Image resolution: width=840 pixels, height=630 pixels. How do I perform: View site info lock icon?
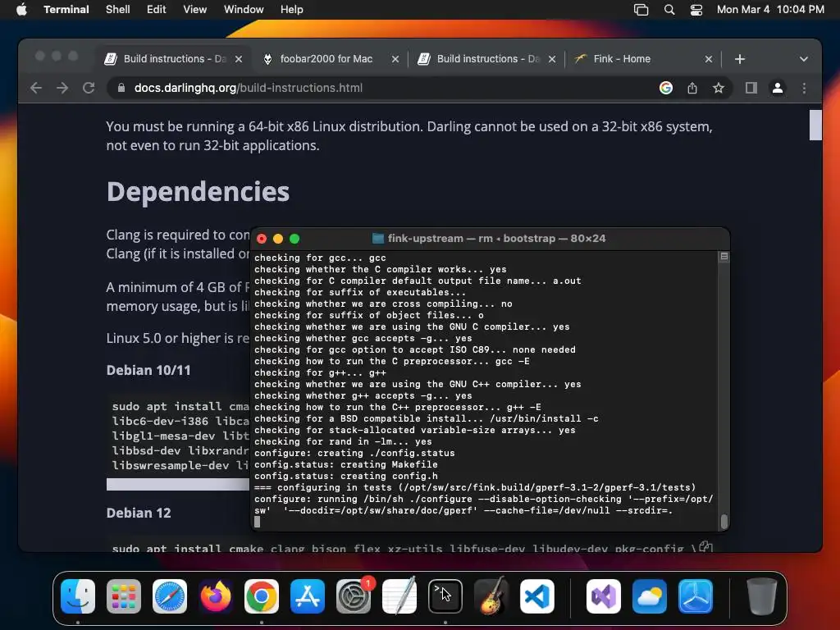point(121,88)
